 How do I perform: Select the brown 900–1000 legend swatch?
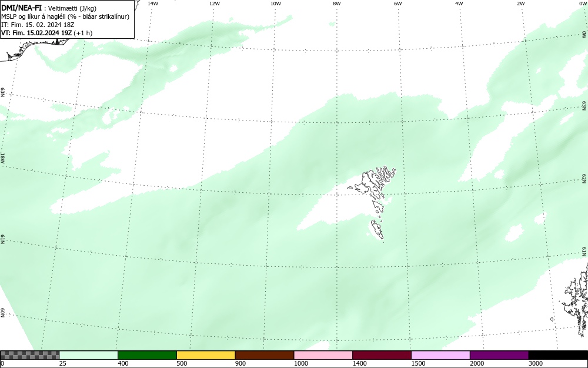pyautogui.click(x=265, y=355)
